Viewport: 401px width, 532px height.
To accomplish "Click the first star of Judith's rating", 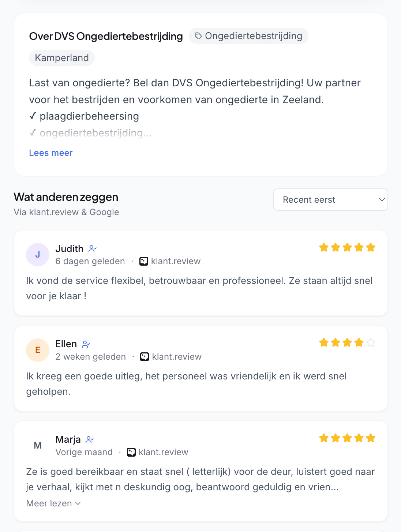I will [323, 247].
